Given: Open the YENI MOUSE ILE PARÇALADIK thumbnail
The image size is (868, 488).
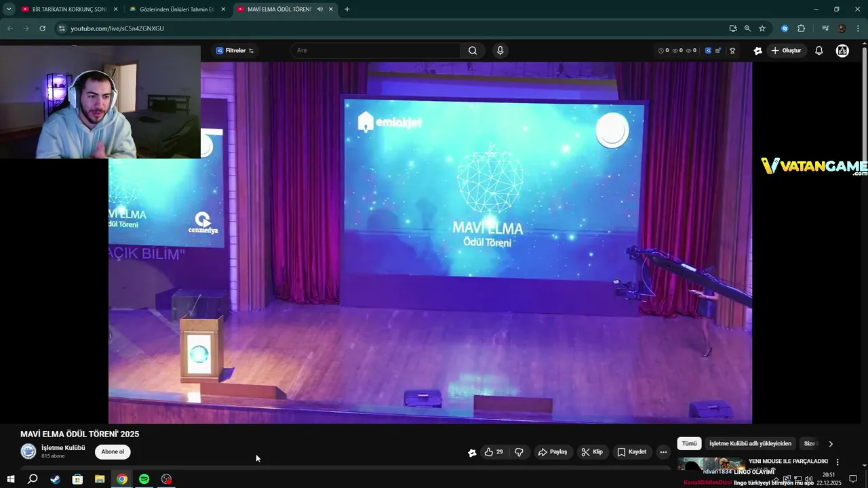Looking at the screenshot, I should (711, 464).
